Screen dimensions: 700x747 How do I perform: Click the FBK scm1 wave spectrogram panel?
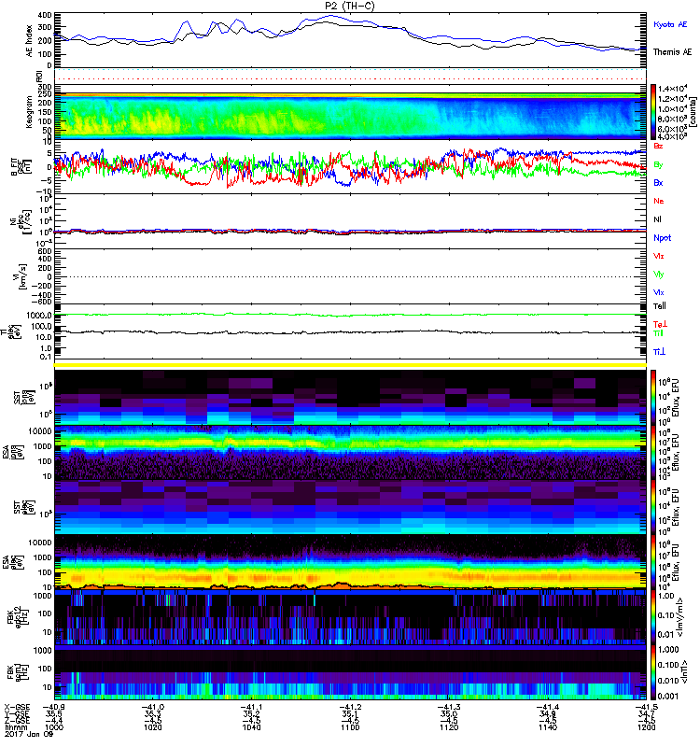tap(350, 671)
